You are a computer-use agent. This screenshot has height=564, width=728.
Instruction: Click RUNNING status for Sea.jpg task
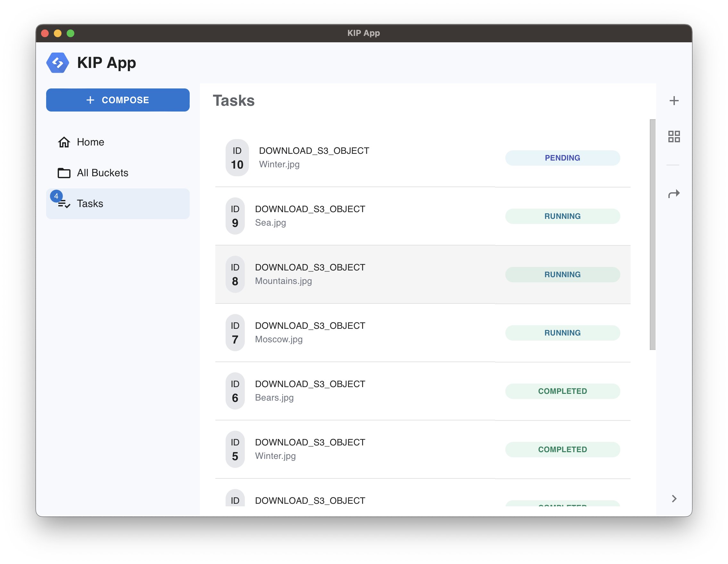pyautogui.click(x=563, y=216)
